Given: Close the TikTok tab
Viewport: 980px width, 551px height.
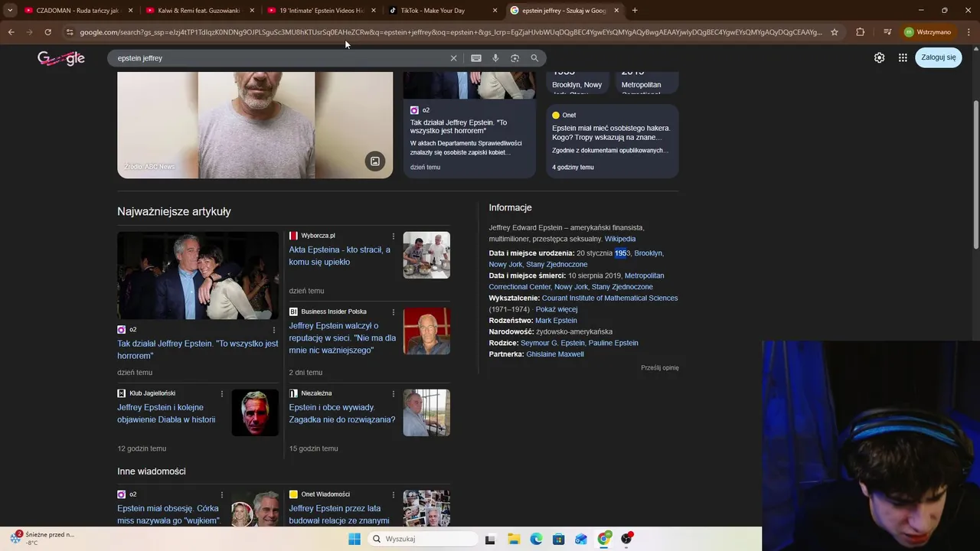Looking at the screenshot, I should 495,11.
